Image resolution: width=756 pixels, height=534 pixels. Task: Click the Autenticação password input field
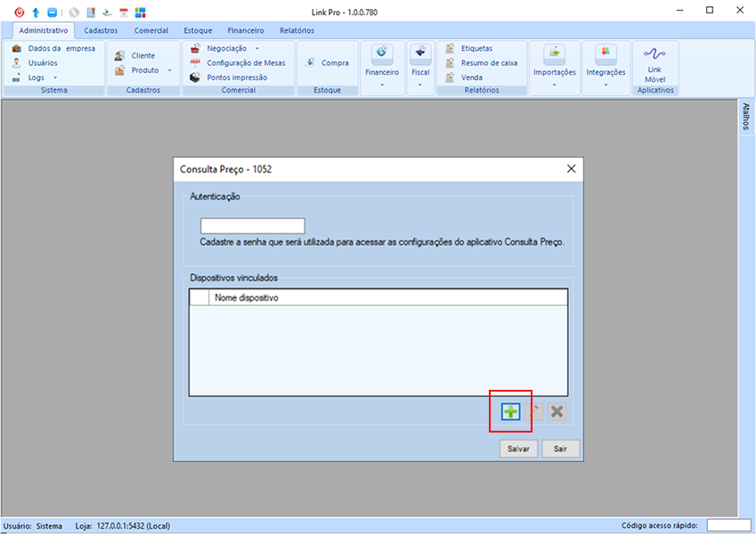click(x=253, y=226)
